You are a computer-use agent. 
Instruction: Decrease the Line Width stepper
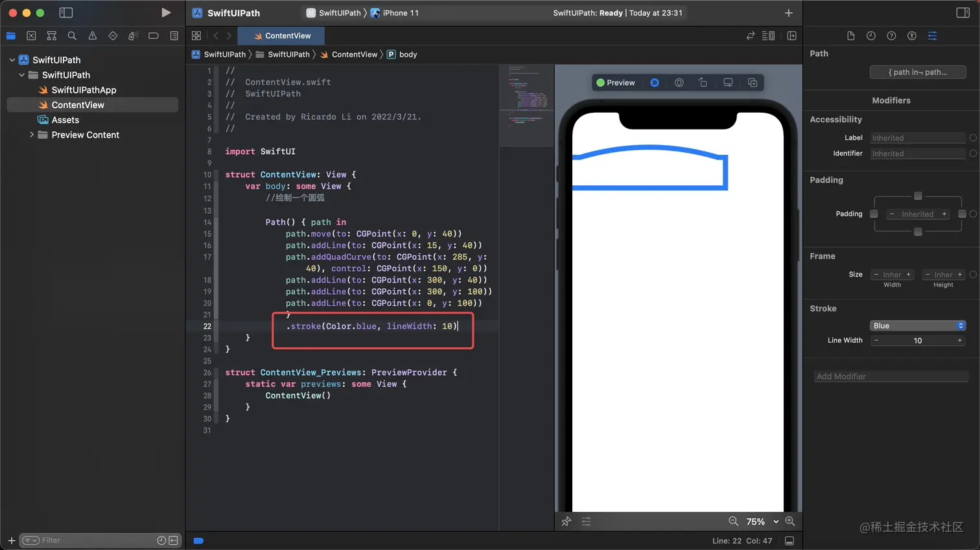pos(876,340)
